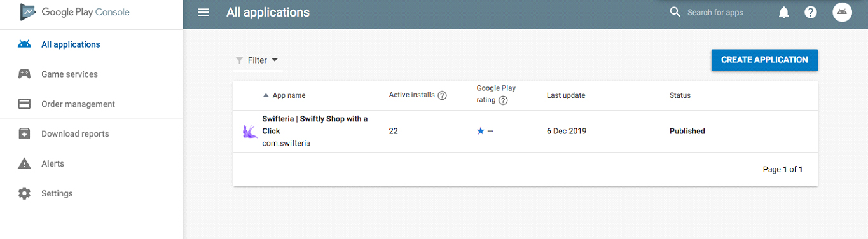
Task: Click the App name sort arrow
Action: (266, 95)
